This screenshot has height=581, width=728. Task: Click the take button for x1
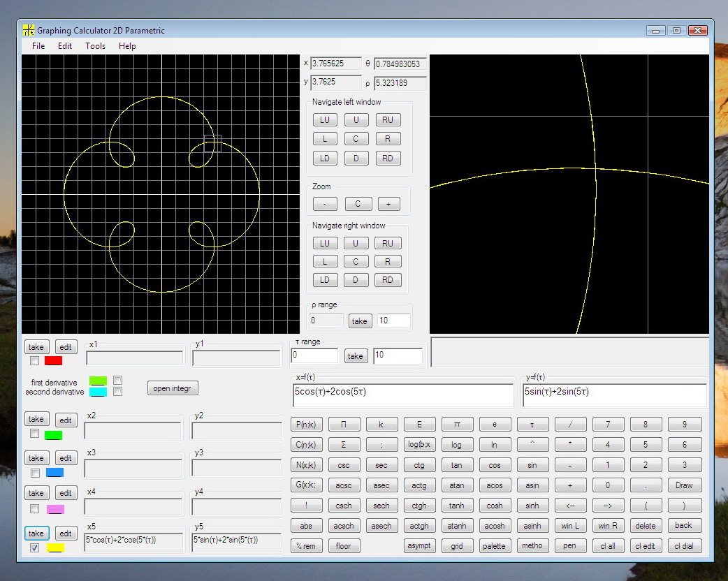pos(36,347)
